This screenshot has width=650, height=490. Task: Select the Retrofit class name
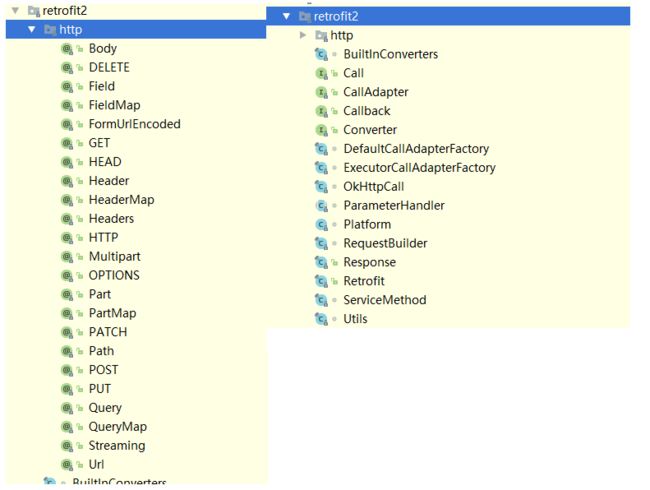click(364, 281)
